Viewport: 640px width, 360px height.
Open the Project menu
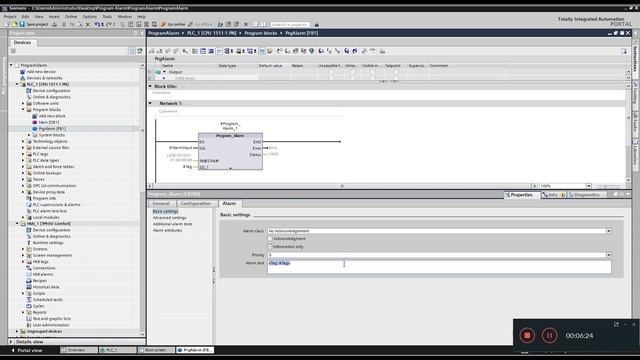10,17
